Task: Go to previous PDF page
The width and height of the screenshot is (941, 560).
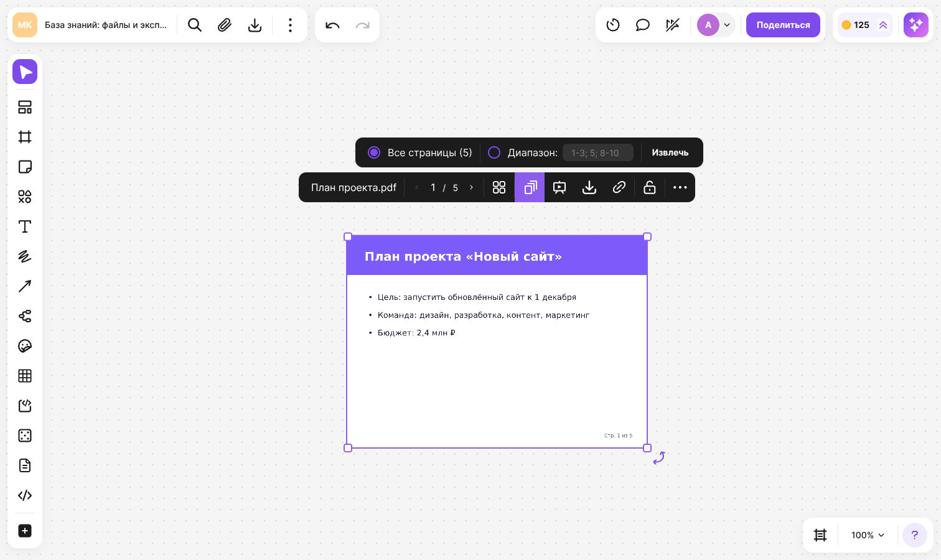Action: 416,187
